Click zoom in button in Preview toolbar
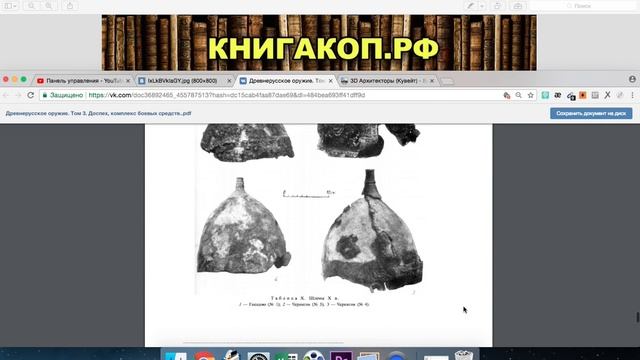640x360 pixels. pos(49,6)
